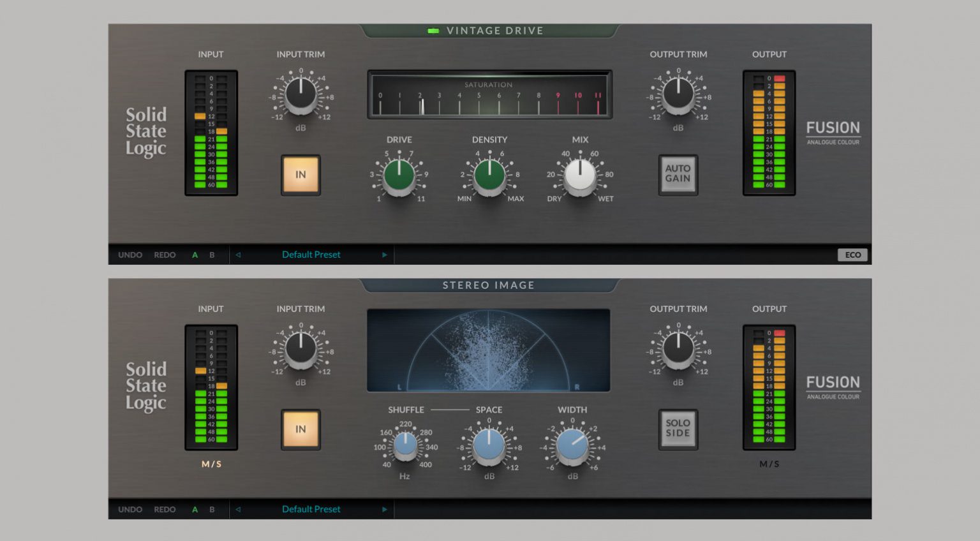The image size is (980, 541).
Task: Open next preset using the right arrow
Action: (x=384, y=255)
